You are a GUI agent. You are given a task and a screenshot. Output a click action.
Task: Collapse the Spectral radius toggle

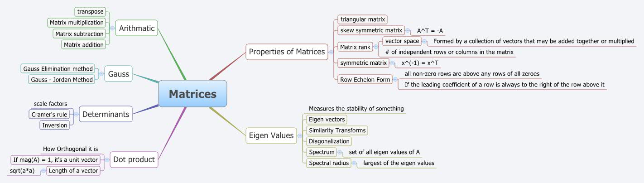[x=355, y=163]
